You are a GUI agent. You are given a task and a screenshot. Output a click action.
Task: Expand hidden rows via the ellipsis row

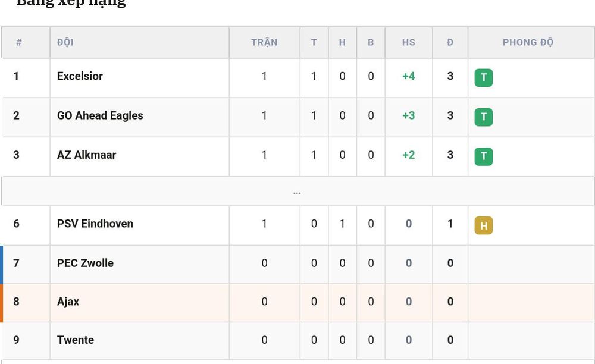pos(297,192)
